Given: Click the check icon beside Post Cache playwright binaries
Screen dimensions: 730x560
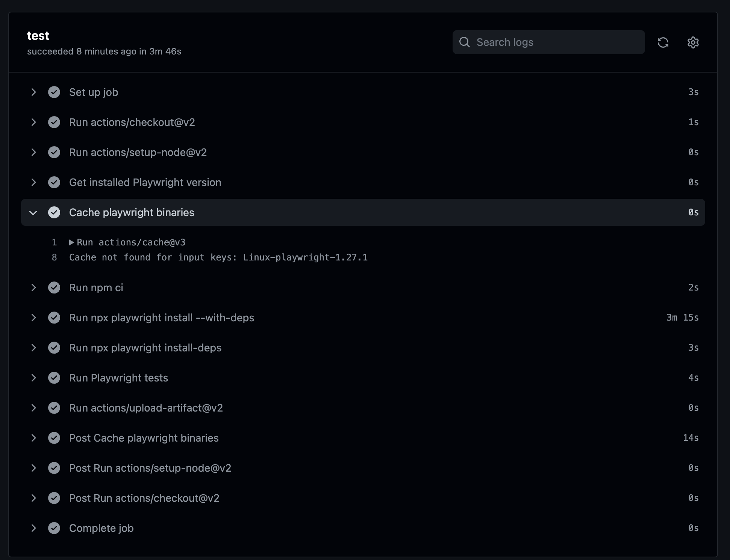Looking at the screenshot, I should click(54, 438).
